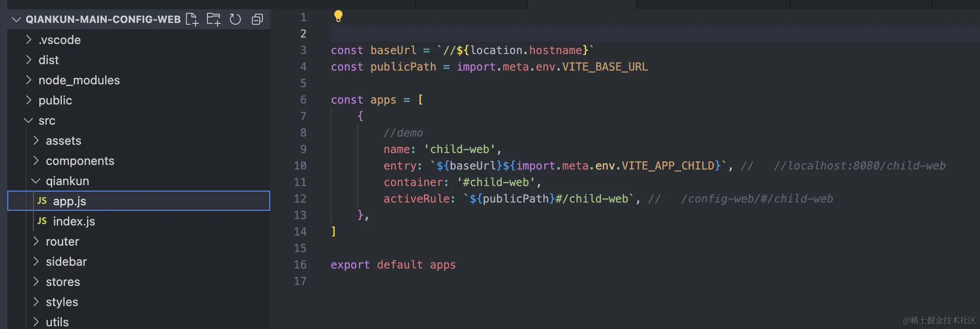Click the /config-web/#/child-web comment
980x329 pixels.
coord(757,198)
